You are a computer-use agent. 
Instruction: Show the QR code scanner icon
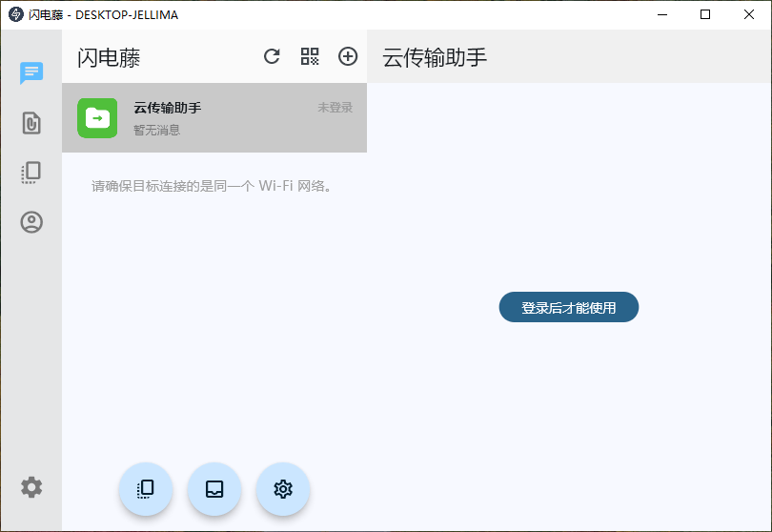[x=310, y=56]
